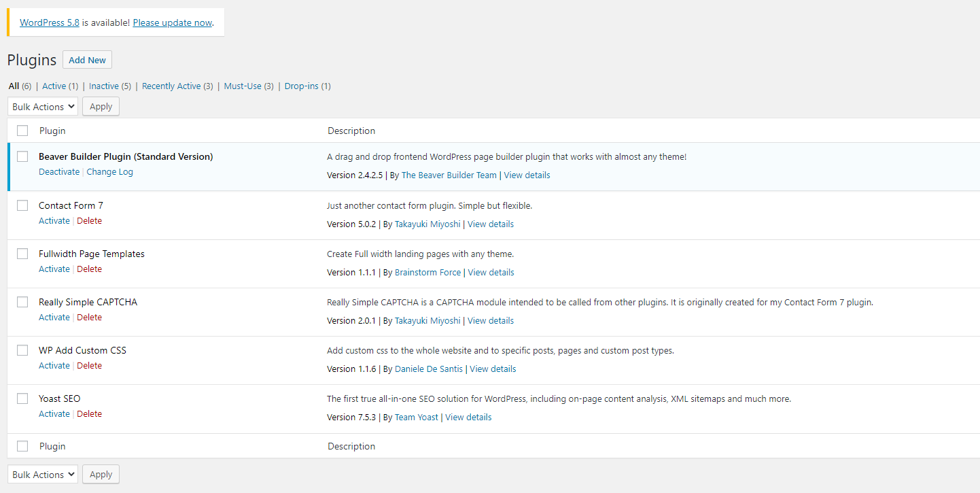This screenshot has width=980, height=493.
Task: Activate WP Add Custom CSS
Action: coord(54,366)
